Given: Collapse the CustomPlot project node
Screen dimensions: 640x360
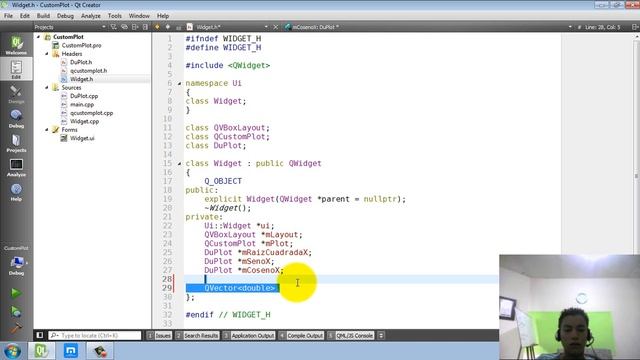Looking at the screenshot, I should click(39, 37).
